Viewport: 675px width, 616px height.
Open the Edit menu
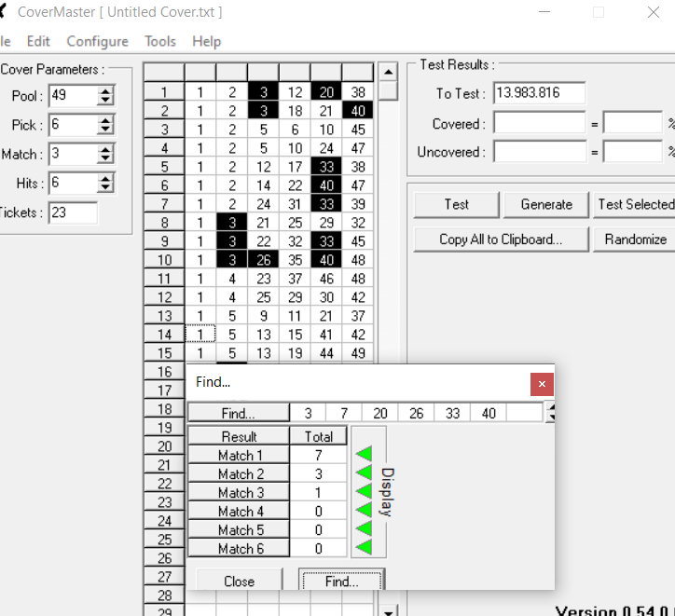(x=38, y=41)
